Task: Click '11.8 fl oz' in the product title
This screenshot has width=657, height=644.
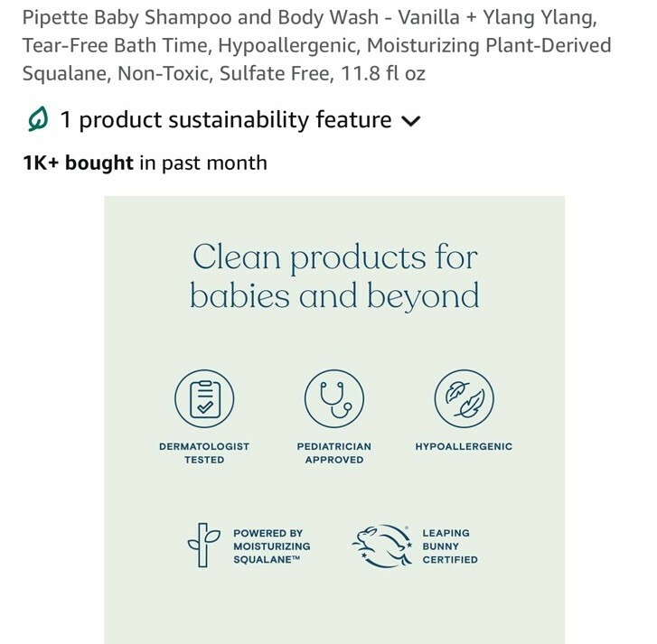Action: click(x=383, y=74)
